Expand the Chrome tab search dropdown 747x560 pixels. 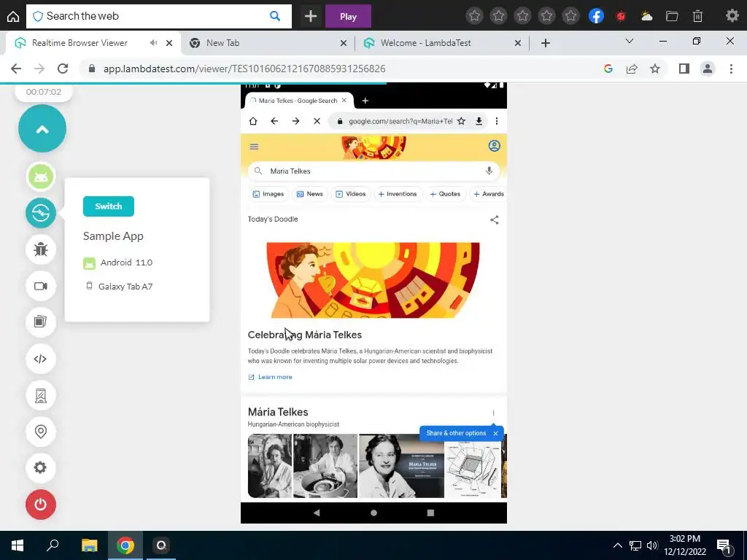(x=630, y=41)
